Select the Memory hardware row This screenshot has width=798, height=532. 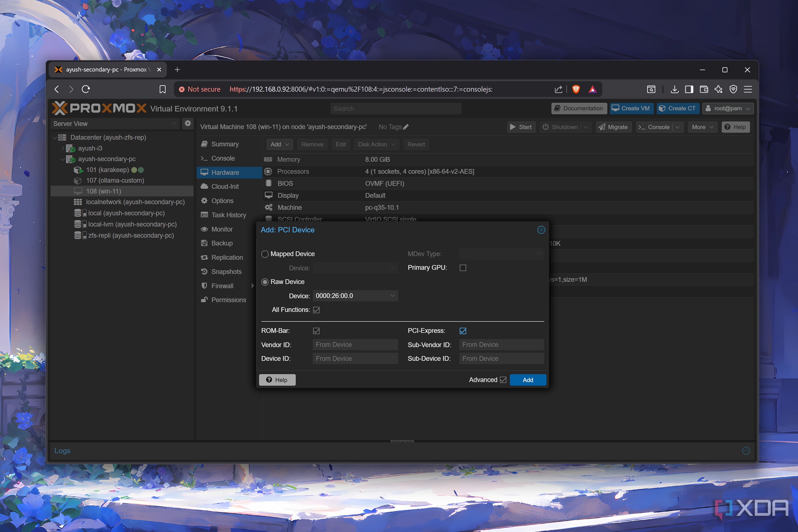click(508, 159)
